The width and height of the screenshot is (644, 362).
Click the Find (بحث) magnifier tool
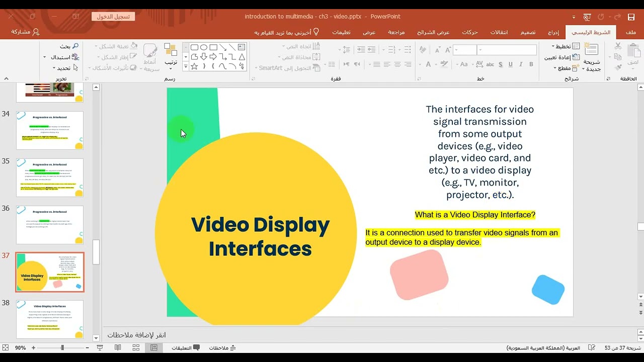69,46
